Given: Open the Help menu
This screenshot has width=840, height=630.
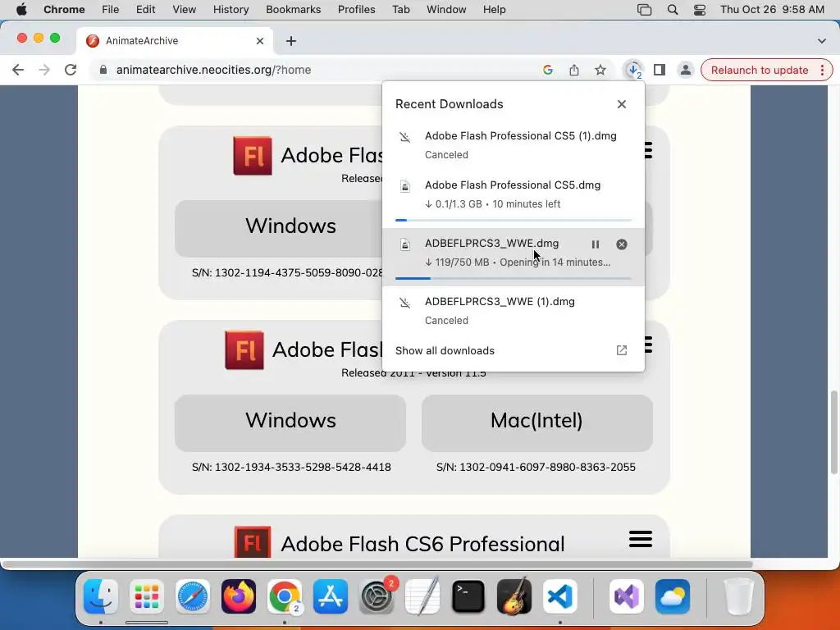Looking at the screenshot, I should [494, 10].
